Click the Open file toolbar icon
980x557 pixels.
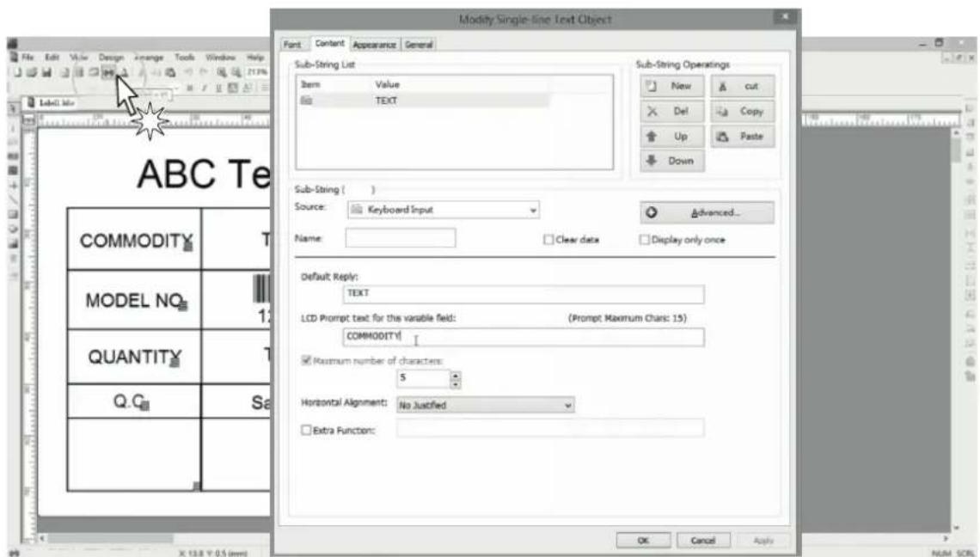click(32, 72)
